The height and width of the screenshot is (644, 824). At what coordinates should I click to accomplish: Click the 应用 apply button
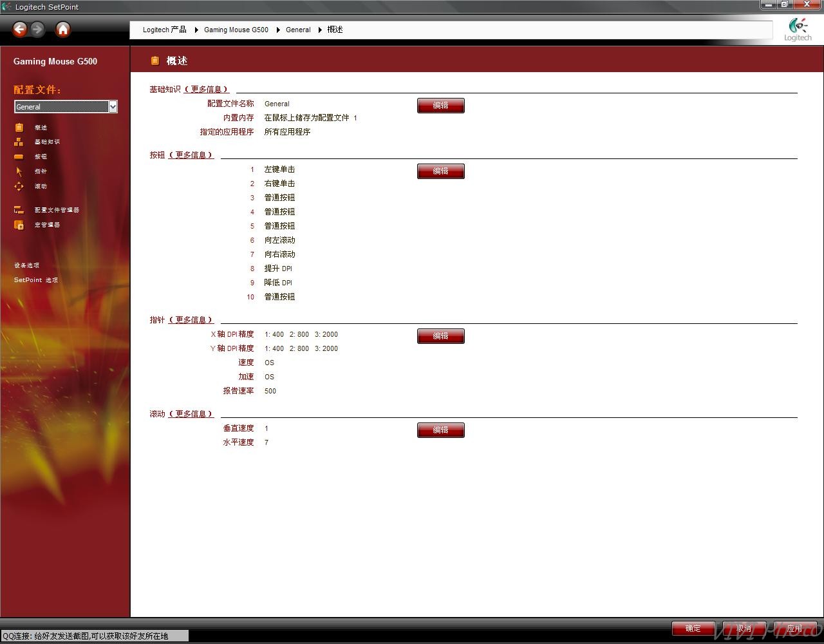[x=795, y=629]
